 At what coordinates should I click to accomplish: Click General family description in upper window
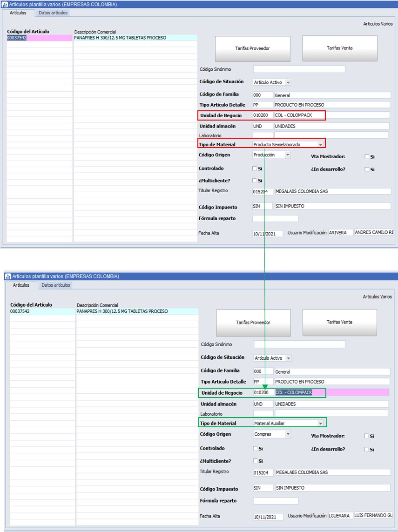coord(332,95)
